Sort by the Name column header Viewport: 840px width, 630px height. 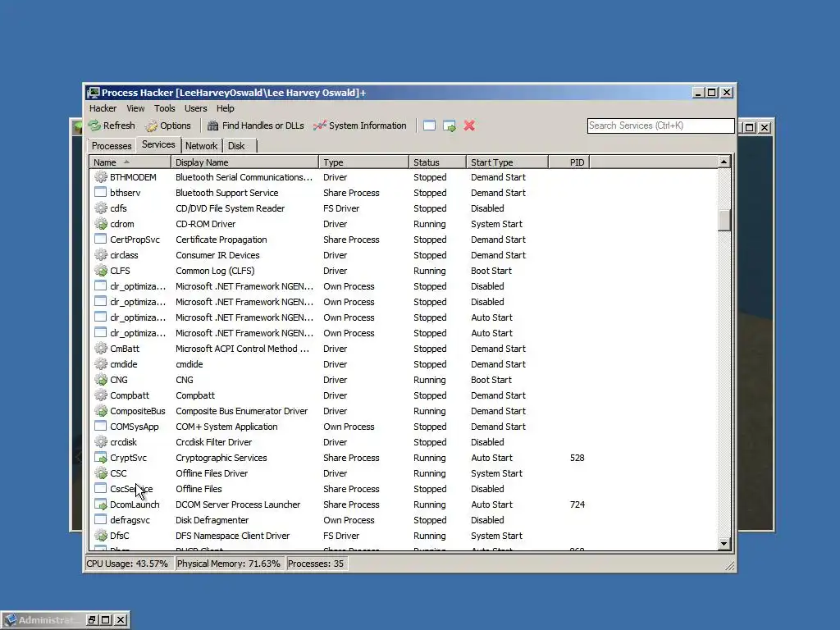[130, 162]
